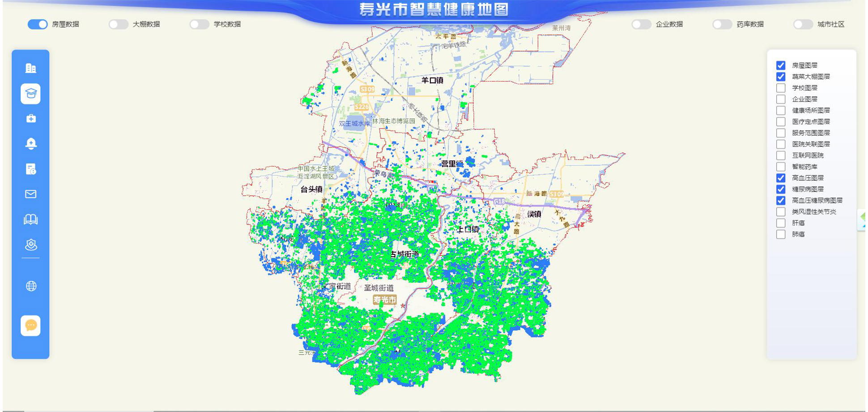Switch on the 学校数据 toggle

coord(200,24)
